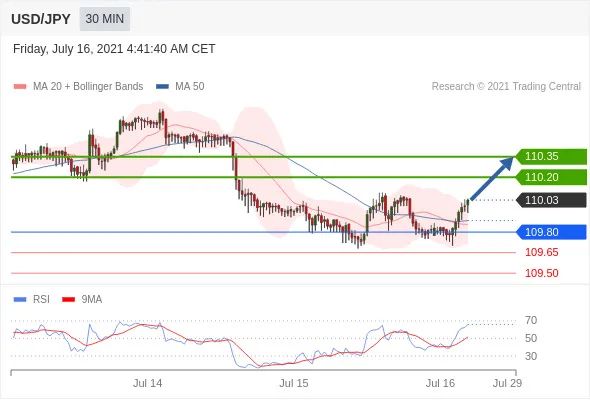Click the 110.35 green resistance tag
The height and width of the screenshot is (400, 590).
point(551,157)
